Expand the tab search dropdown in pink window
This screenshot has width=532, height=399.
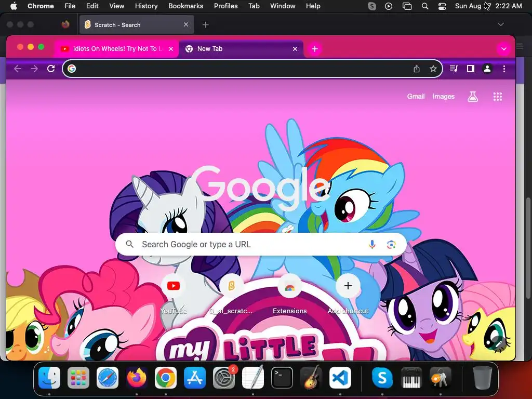503,49
